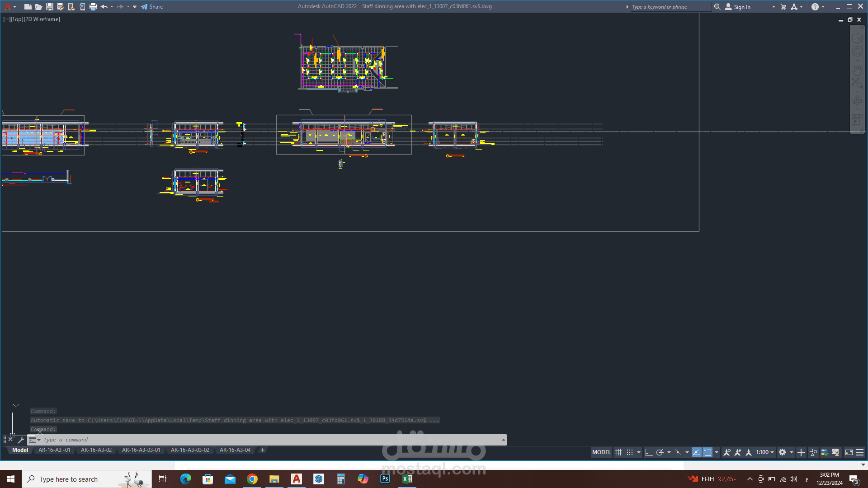
Task: Toggle grid display in the status bar
Action: pyautogui.click(x=618, y=452)
